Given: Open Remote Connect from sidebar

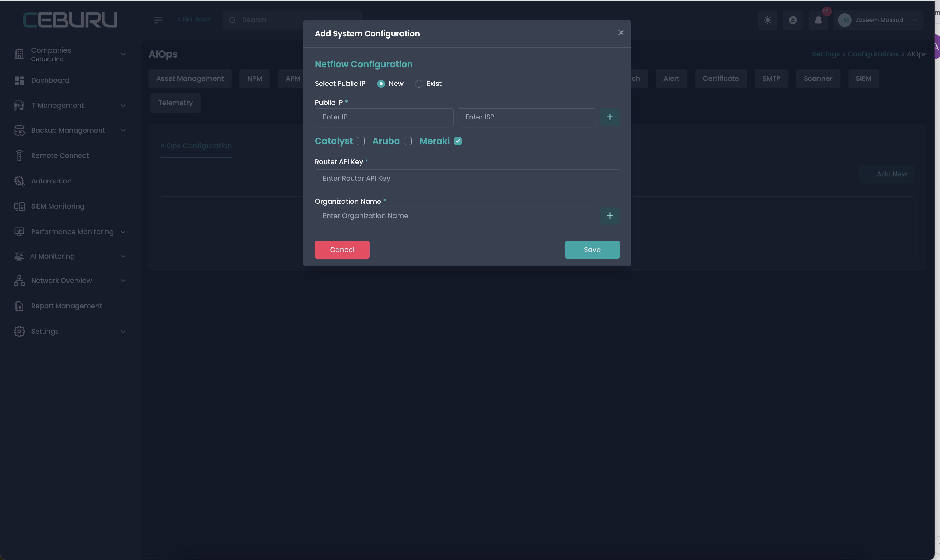Looking at the screenshot, I should [x=60, y=155].
